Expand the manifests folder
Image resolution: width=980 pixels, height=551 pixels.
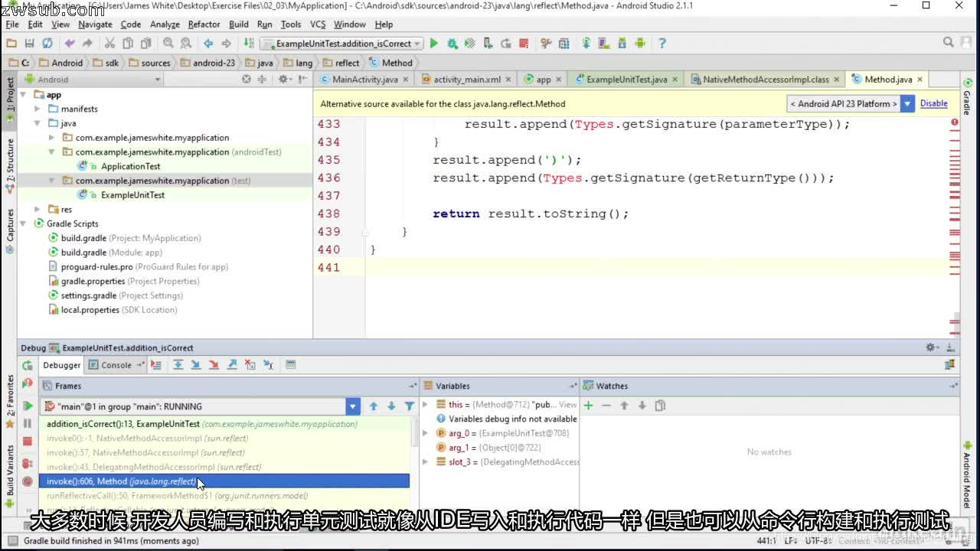tap(38, 109)
